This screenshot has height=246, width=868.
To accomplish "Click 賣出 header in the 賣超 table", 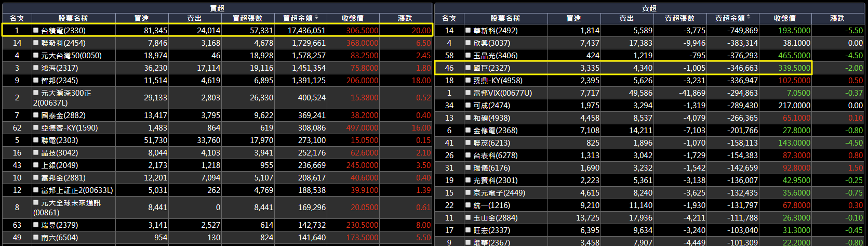I will coord(626,18).
